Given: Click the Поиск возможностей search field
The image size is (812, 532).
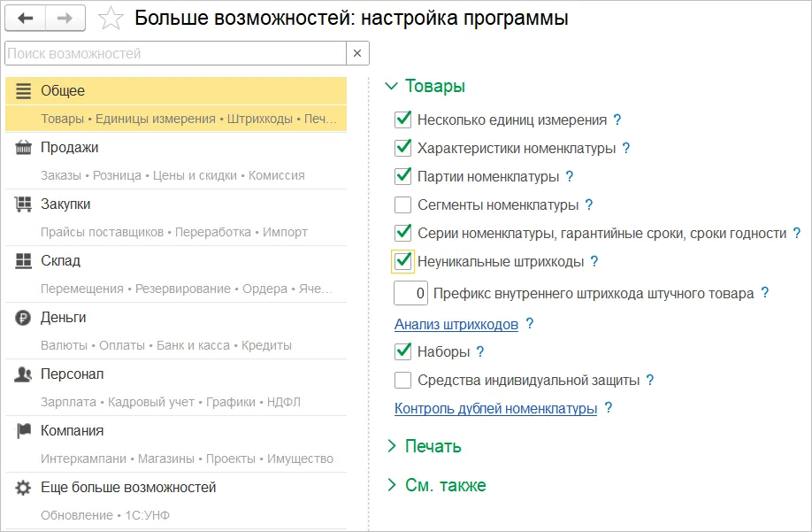Looking at the screenshot, I should coord(174,54).
